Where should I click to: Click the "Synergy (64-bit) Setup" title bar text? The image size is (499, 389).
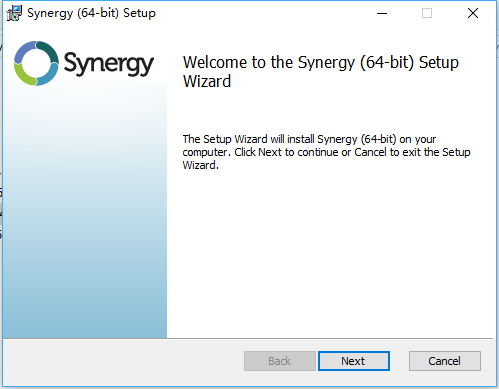click(x=91, y=13)
